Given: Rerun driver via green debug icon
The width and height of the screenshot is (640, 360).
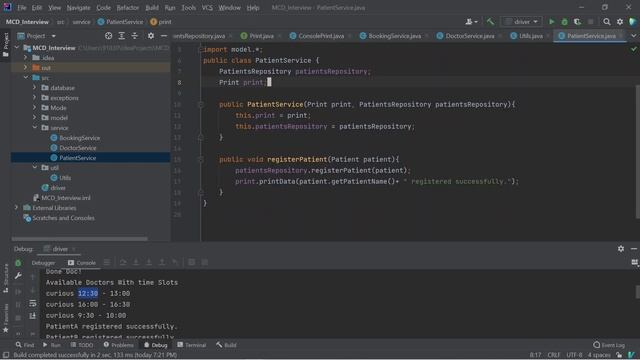Looking at the screenshot, I should [18, 263].
